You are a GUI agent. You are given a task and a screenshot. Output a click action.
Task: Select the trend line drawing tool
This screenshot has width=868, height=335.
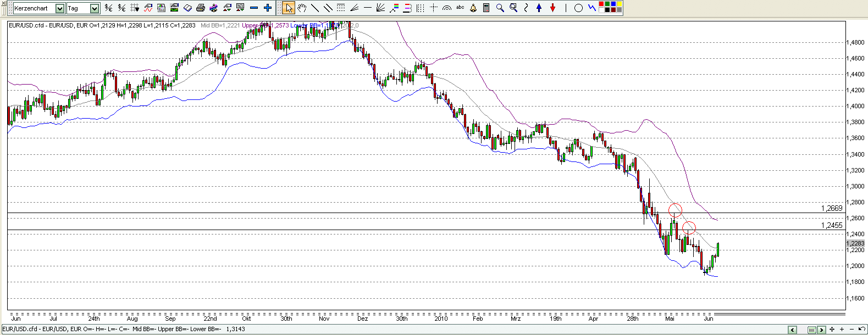315,8
